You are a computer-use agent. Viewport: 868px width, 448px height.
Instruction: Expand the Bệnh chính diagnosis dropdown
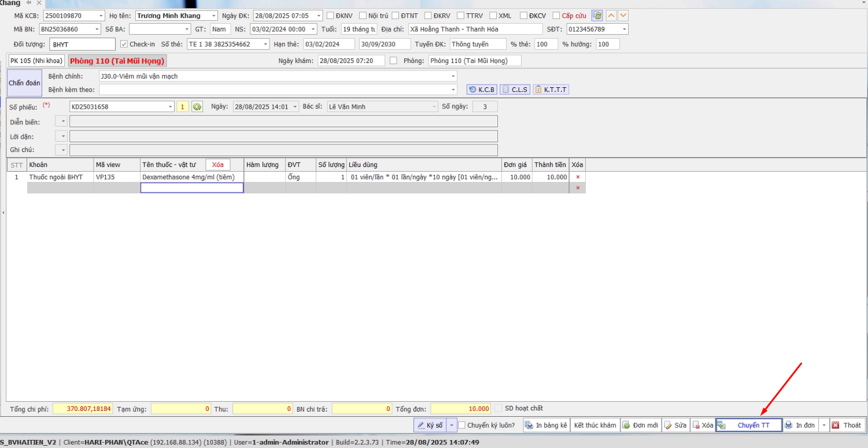point(453,76)
